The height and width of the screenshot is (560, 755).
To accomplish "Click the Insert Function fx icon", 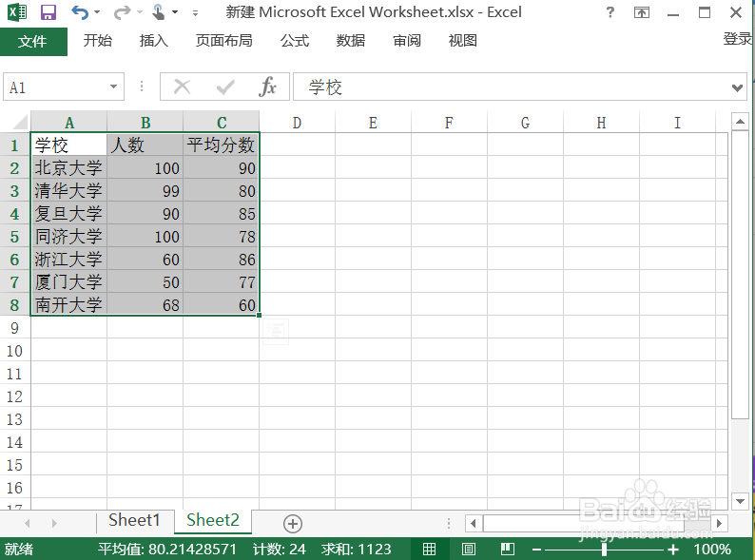I will pyautogui.click(x=267, y=87).
